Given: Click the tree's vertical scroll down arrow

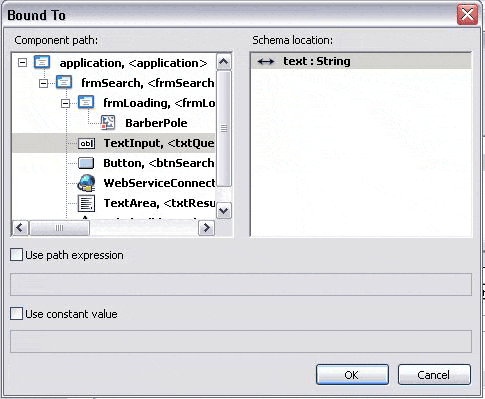Looking at the screenshot, I should (x=224, y=211).
